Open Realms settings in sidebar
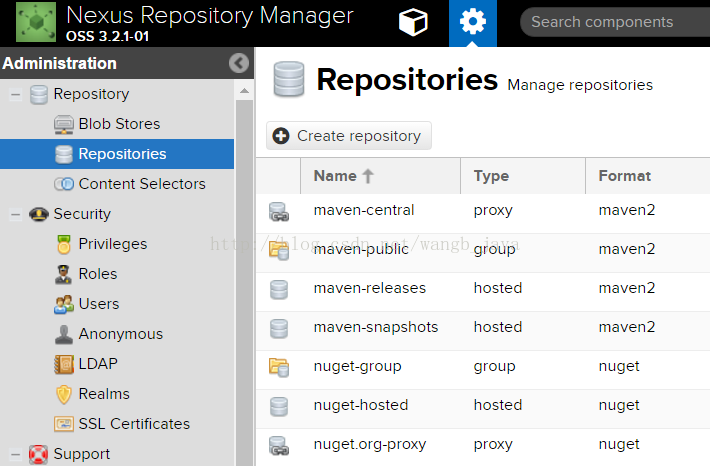The height and width of the screenshot is (466, 710). pos(104,394)
